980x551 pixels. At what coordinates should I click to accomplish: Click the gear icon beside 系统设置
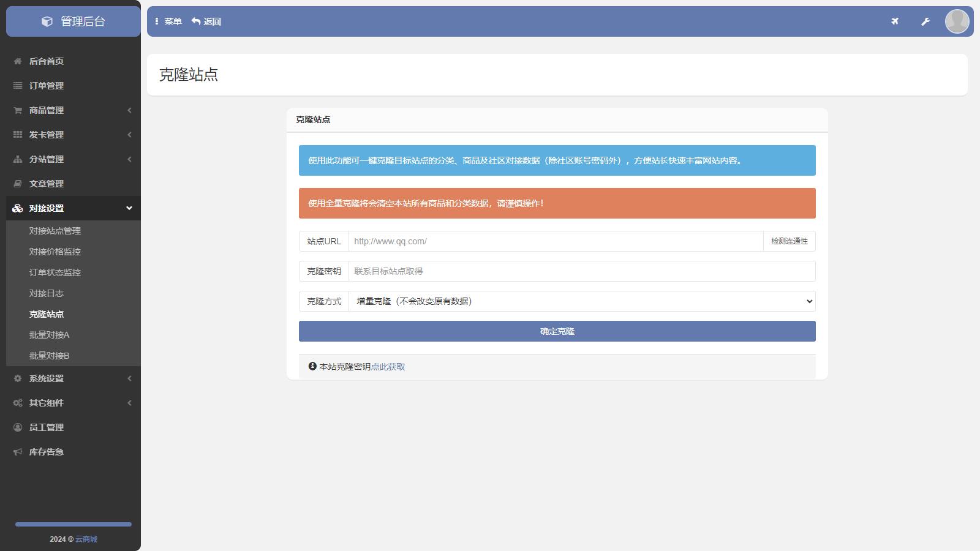pyautogui.click(x=18, y=378)
